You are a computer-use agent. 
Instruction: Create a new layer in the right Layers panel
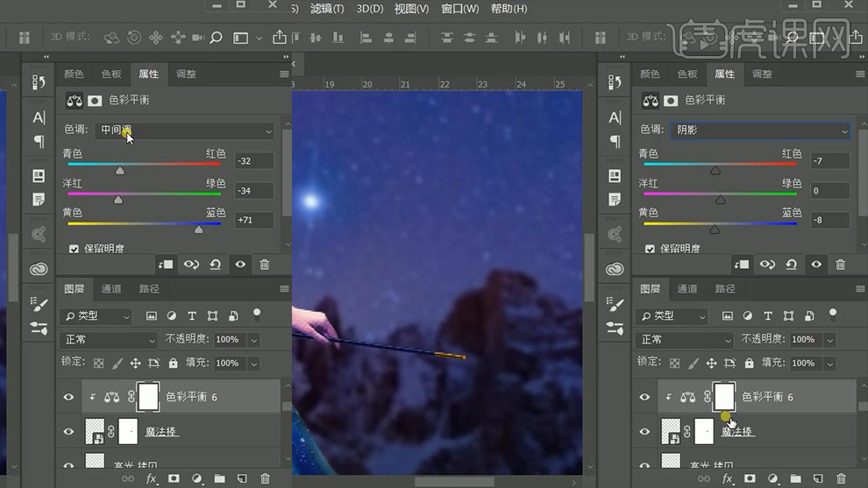pyautogui.click(x=817, y=478)
